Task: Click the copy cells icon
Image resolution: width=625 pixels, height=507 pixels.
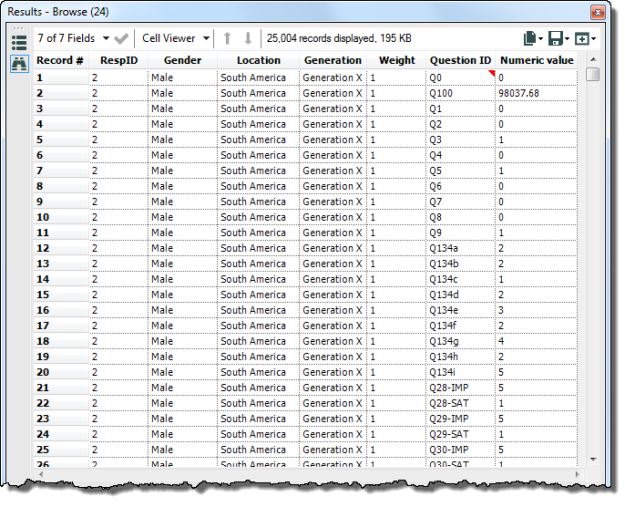Action: [x=530, y=39]
